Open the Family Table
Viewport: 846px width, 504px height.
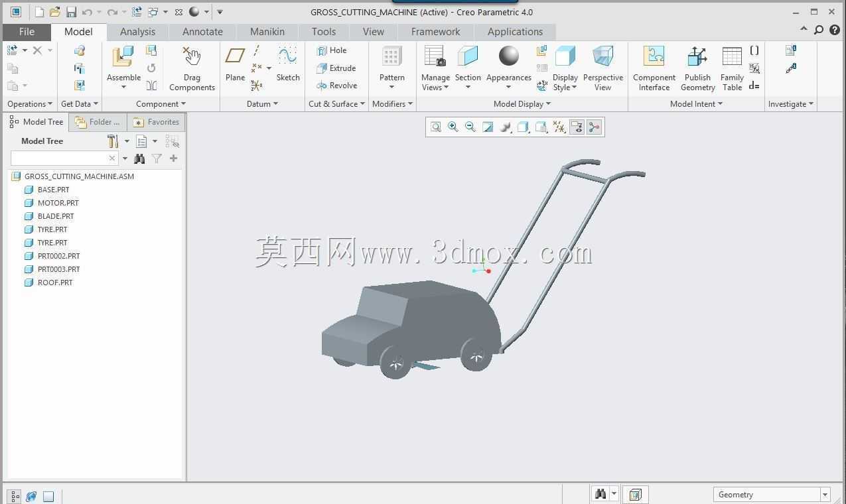[x=732, y=68]
